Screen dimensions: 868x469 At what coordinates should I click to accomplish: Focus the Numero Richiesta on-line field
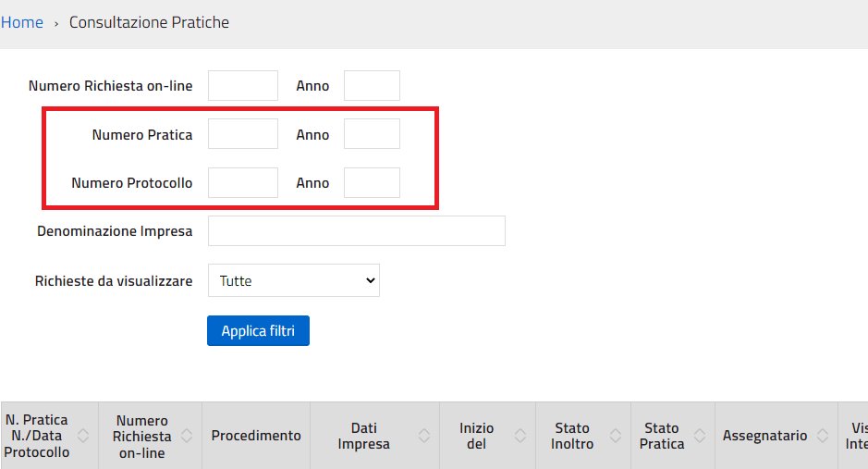[x=243, y=85]
